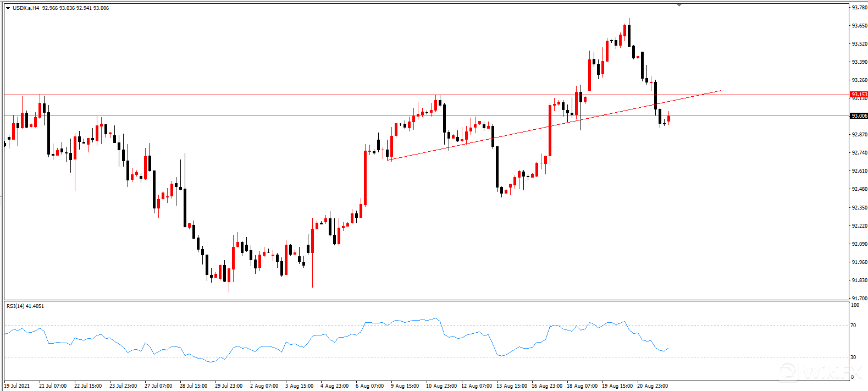Click the 92.480 price scale value
The width and height of the screenshot is (868, 391).
tap(859, 189)
